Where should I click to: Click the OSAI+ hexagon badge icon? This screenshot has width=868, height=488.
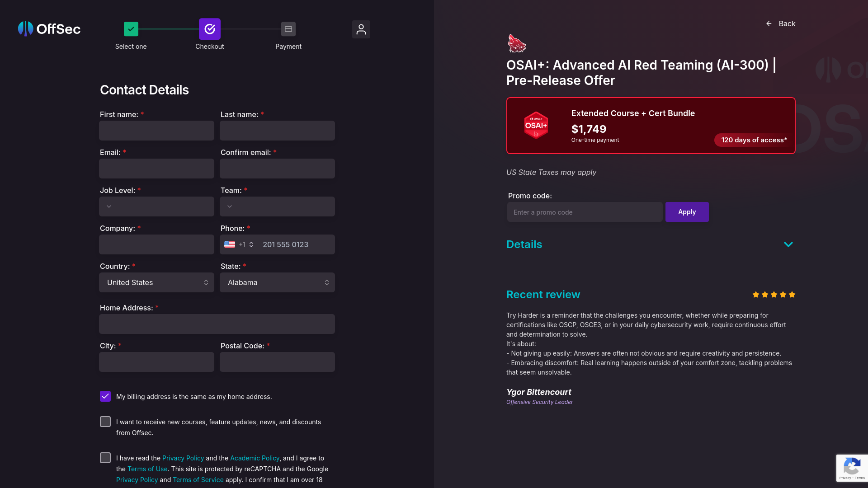(x=536, y=125)
